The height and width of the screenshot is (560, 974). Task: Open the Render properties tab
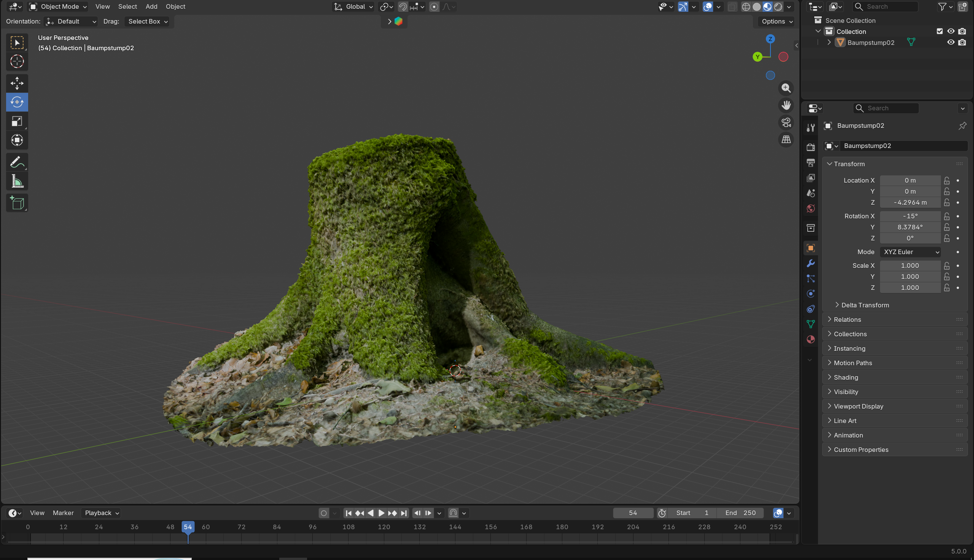[810, 147]
